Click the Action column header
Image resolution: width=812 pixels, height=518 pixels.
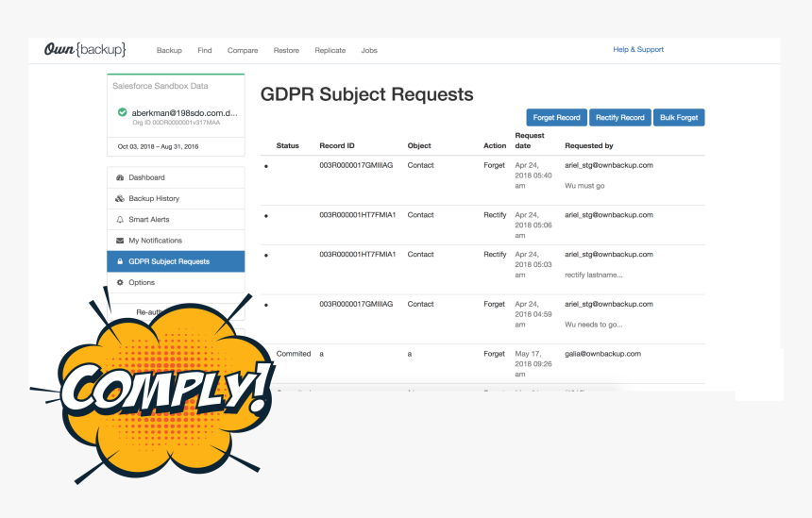tap(495, 146)
